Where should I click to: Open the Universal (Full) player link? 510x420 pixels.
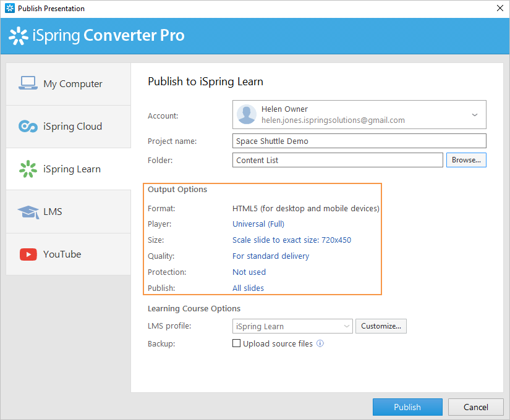(x=258, y=224)
